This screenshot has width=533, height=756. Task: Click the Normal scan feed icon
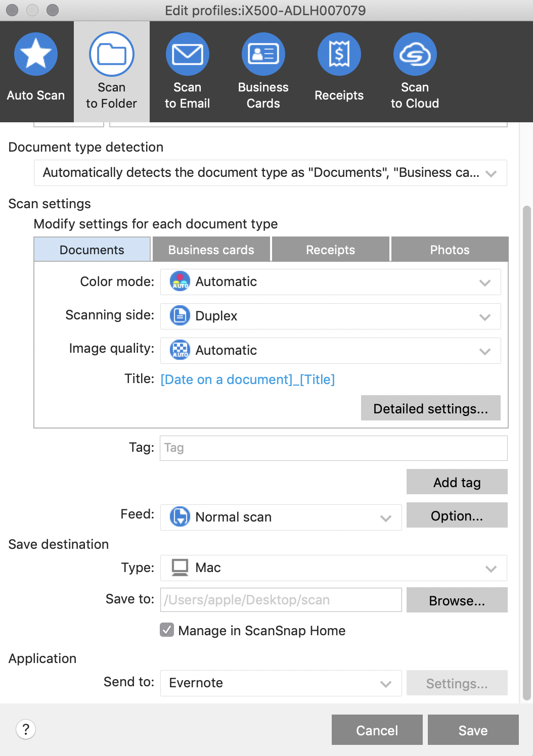[x=180, y=517]
